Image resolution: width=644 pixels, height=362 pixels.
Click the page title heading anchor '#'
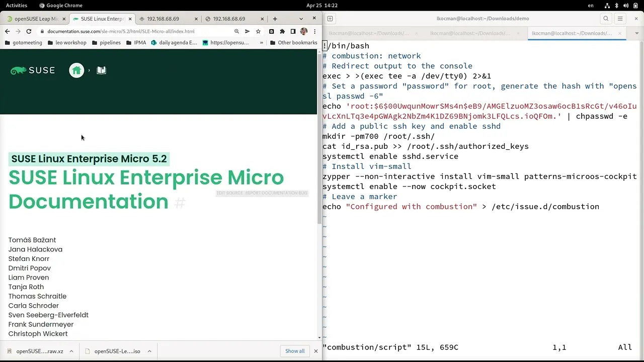click(180, 203)
